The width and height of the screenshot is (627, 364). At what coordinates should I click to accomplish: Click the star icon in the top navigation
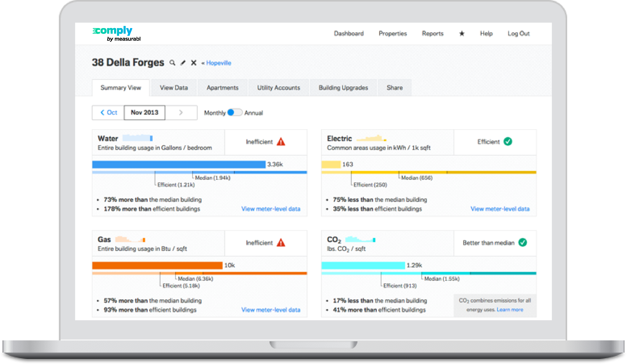pyautogui.click(x=462, y=33)
